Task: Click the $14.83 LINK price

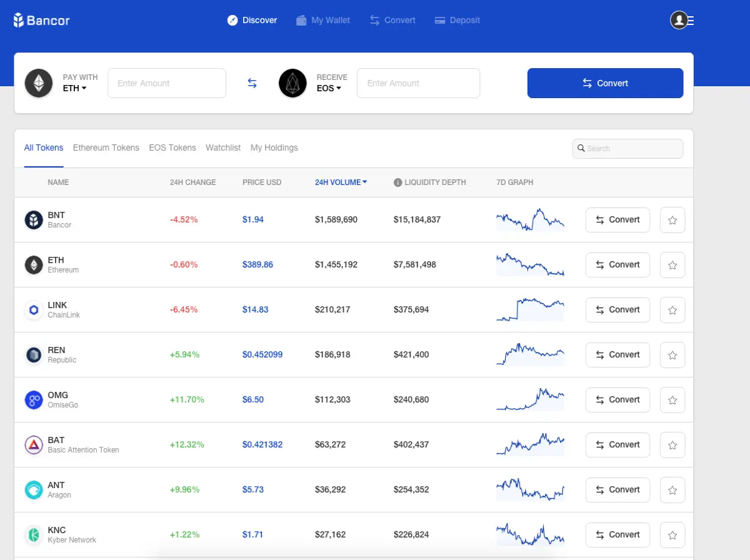Action: (x=256, y=310)
